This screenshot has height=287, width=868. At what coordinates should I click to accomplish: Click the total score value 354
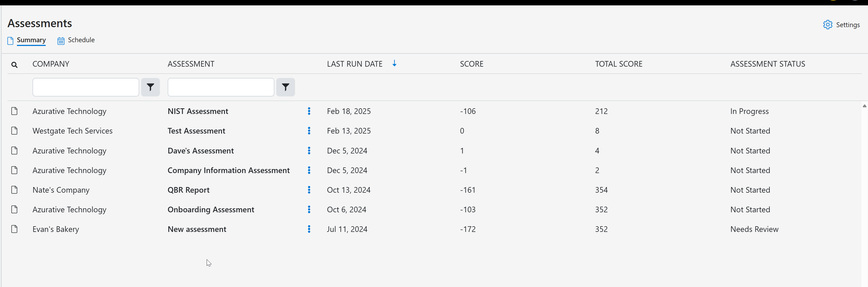601,190
